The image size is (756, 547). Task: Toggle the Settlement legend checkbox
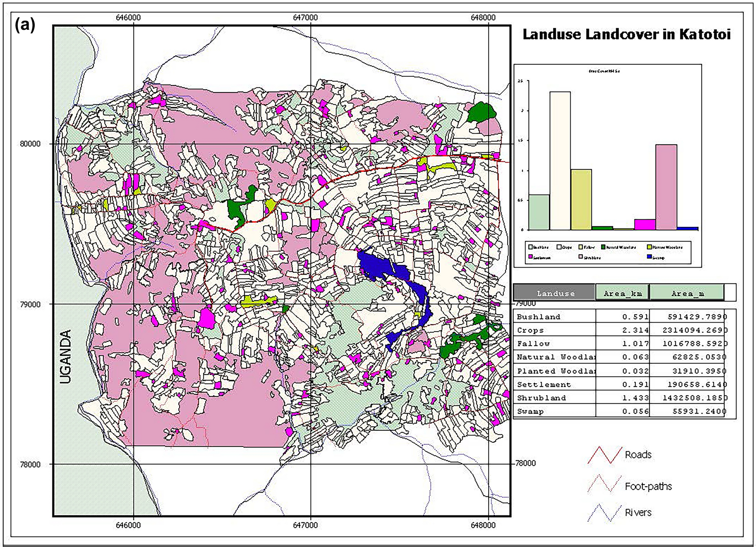pyautogui.click(x=530, y=256)
